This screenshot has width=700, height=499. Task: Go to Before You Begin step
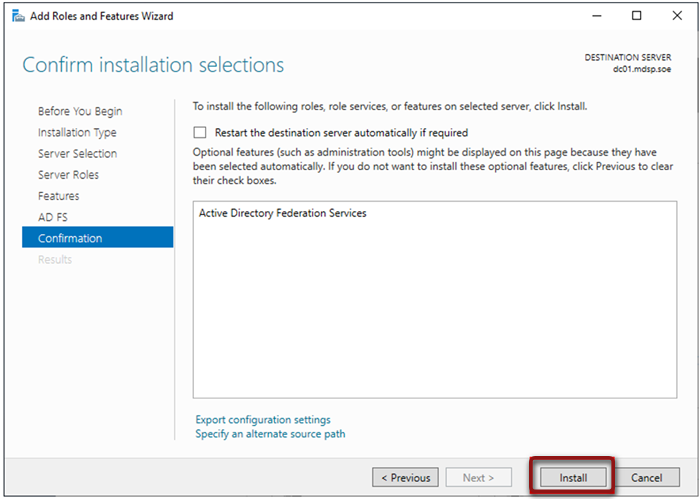[x=80, y=111]
